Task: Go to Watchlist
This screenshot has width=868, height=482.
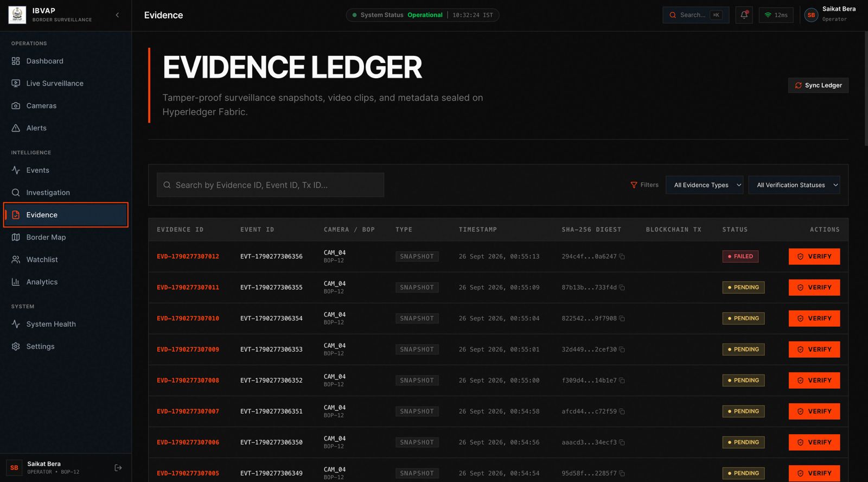Action: (66, 259)
